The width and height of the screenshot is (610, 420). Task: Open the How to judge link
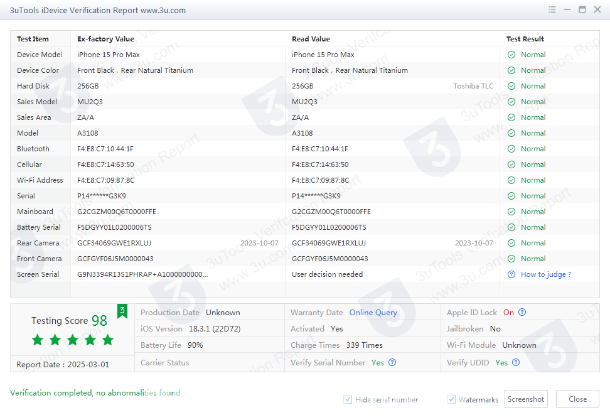(x=546, y=275)
